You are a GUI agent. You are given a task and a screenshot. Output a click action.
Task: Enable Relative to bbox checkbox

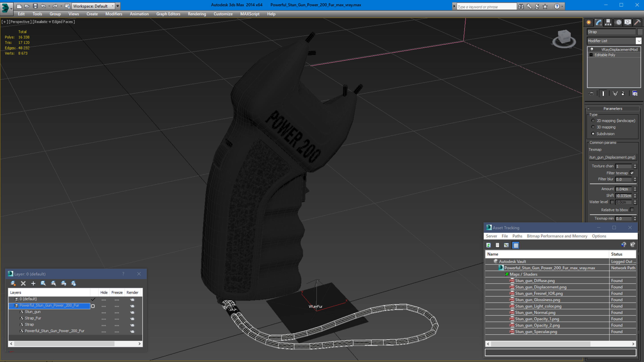(632, 210)
